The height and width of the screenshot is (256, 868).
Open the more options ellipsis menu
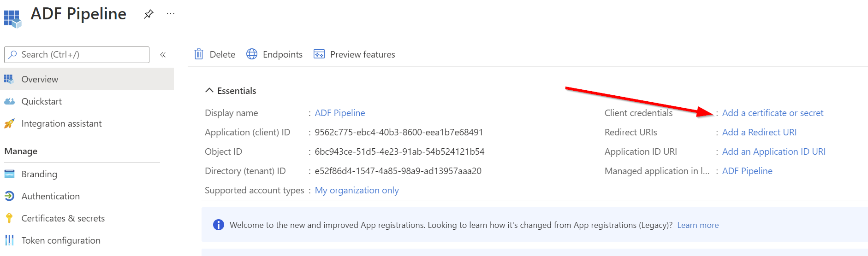171,14
